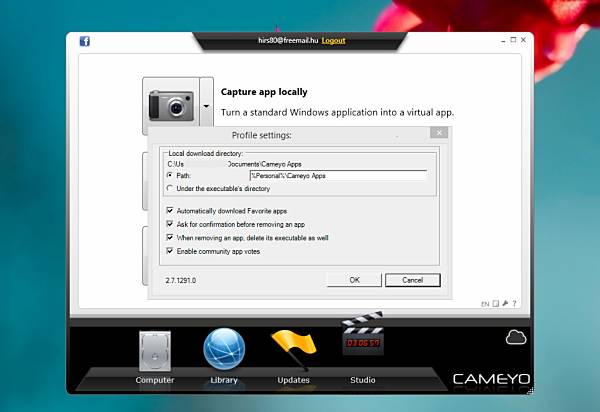Click the camera capture app icon

pyautogui.click(x=171, y=105)
